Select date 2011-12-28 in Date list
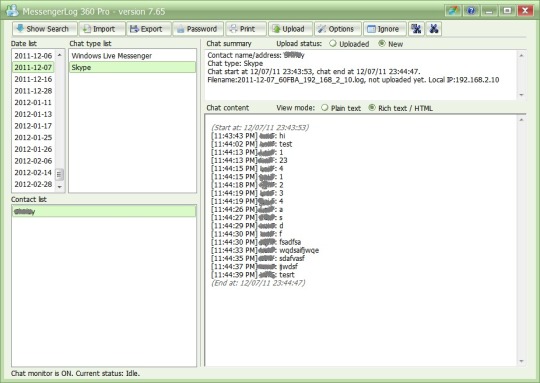Image resolution: width=540 pixels, height=383 pixels. (33, 91)
